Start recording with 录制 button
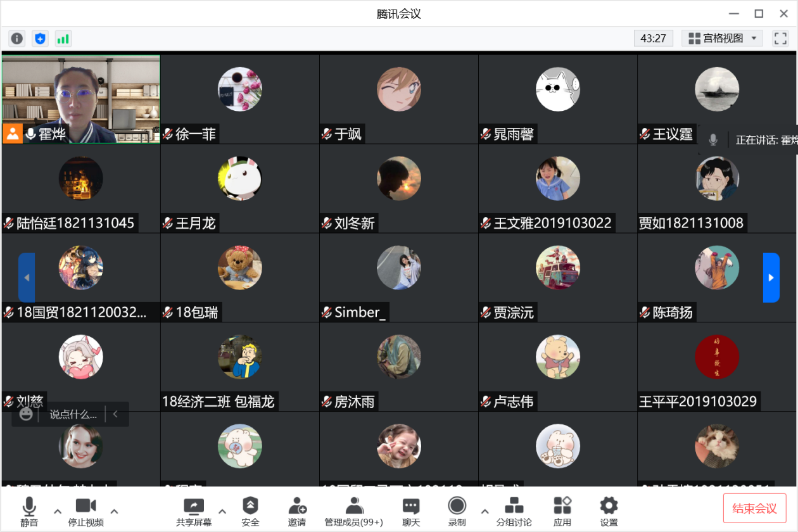The height and width of the screenshot is (532, 798). (x=457, y=512)
